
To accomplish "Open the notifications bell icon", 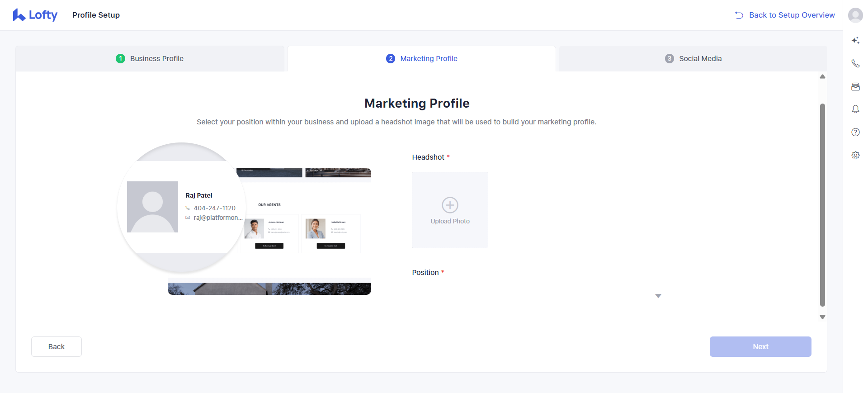I will 855,109.
